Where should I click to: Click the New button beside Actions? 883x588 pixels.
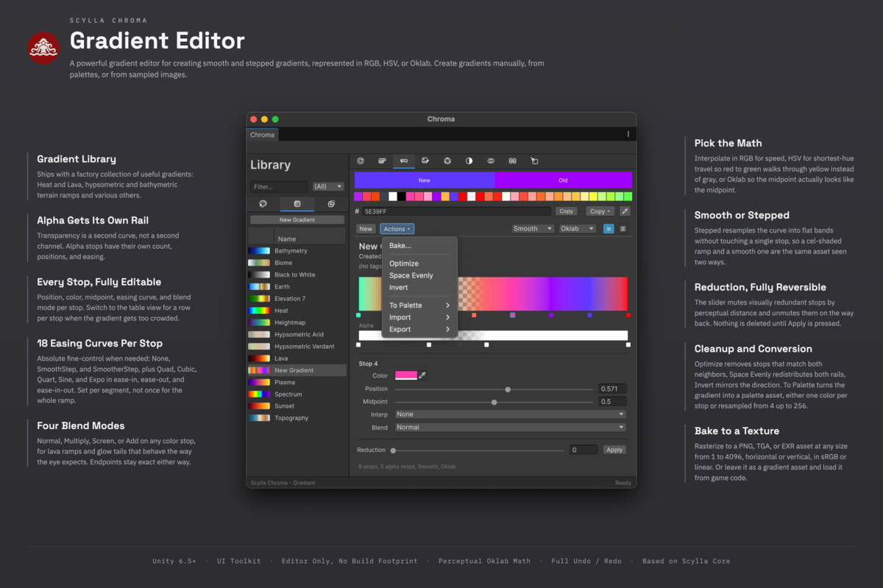click(366, 229)
